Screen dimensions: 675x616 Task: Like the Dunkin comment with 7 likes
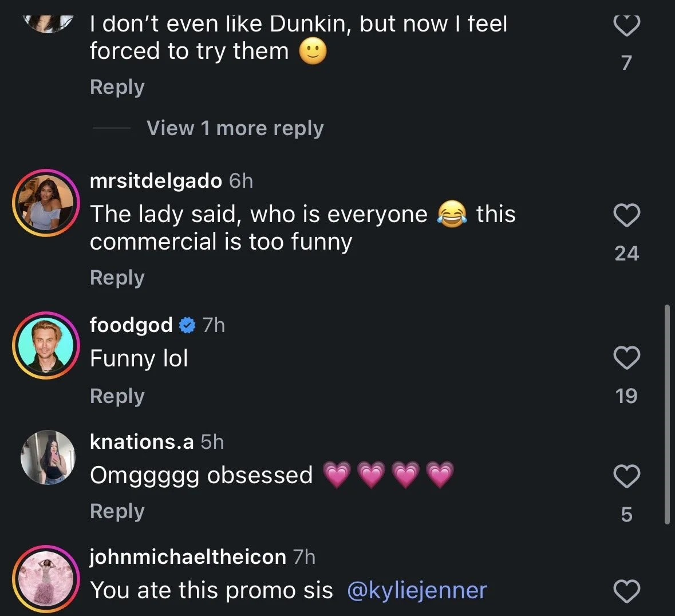(x=626, y=25)
